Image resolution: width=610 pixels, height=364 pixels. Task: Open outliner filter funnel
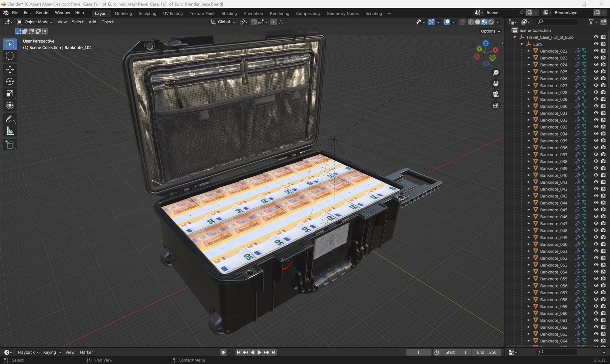pos(591,22)
